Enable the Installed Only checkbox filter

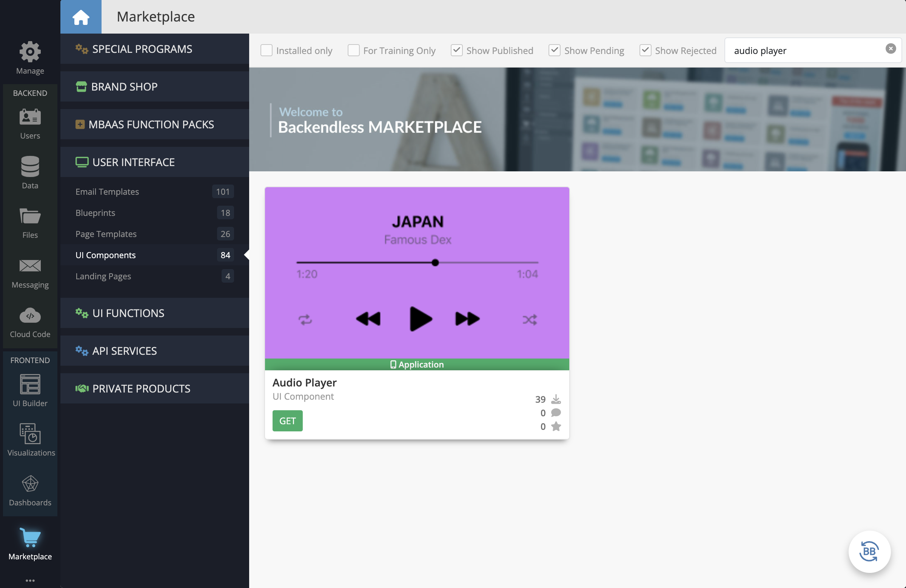[x=267, y=50]
